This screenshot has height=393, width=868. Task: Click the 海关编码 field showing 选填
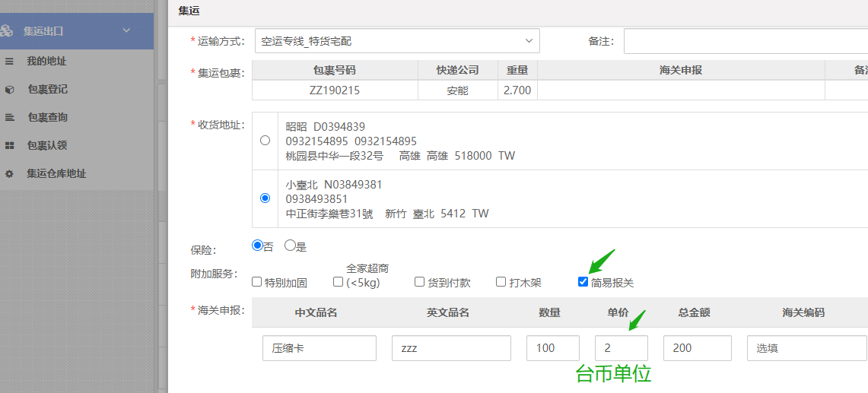pos(806,348)
